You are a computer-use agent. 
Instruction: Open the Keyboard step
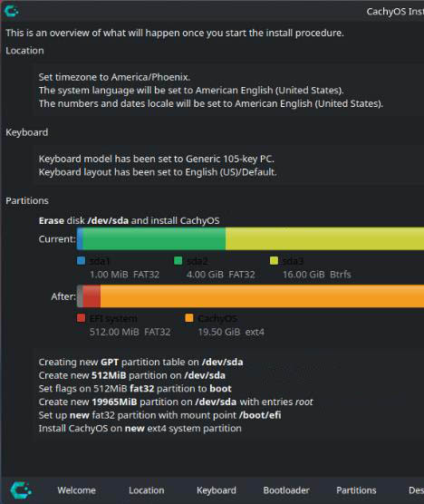point(217,490)
